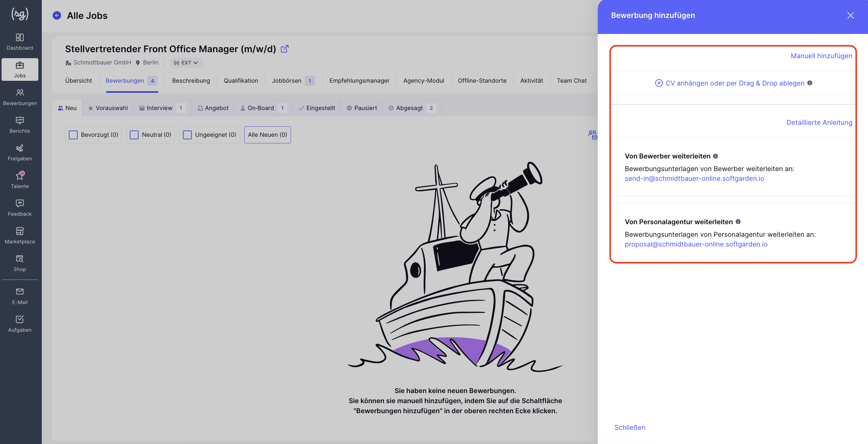Image resolution: width=868 pixels, height=444 pixels.
Task: Click Schließen to close panel
Action: click(x=630, y=427)
